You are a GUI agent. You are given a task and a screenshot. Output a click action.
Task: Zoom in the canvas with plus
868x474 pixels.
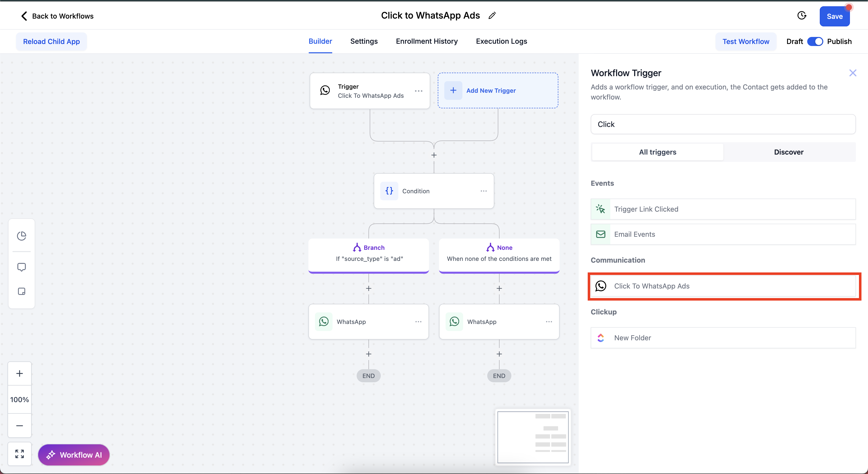[x=20, y=373]
